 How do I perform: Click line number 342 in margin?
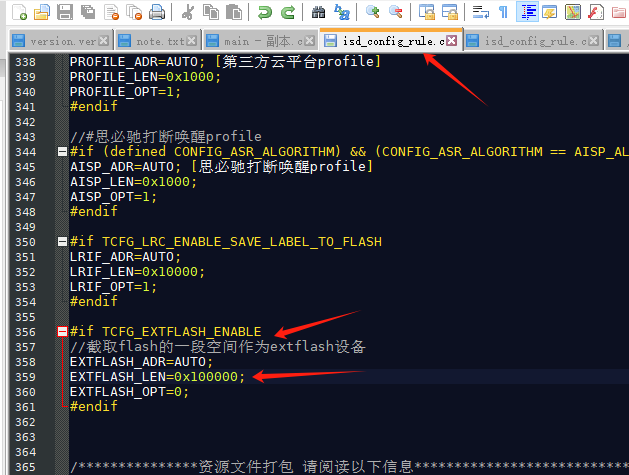pyautogui.click(x=25, y=122)
